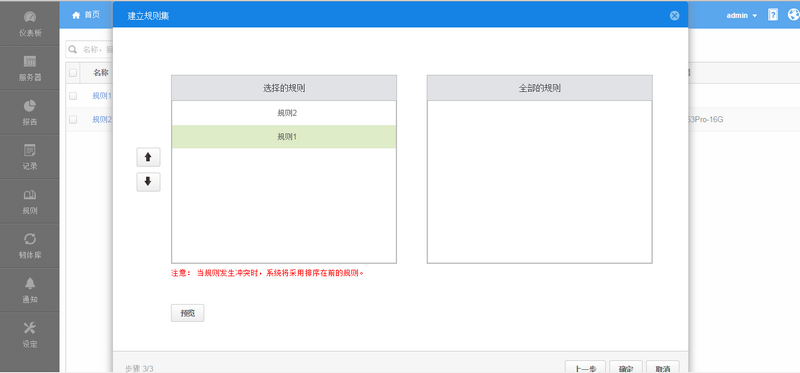Click the 全部的规则 list header
Viewport: 800px width, 373px height.
[540, 88]
